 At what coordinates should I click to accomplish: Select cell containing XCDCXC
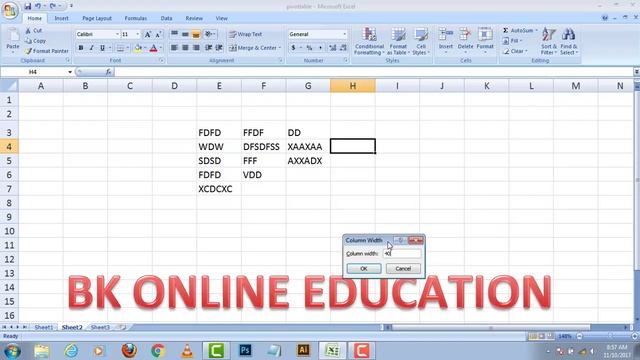click(x=219, y=189)
